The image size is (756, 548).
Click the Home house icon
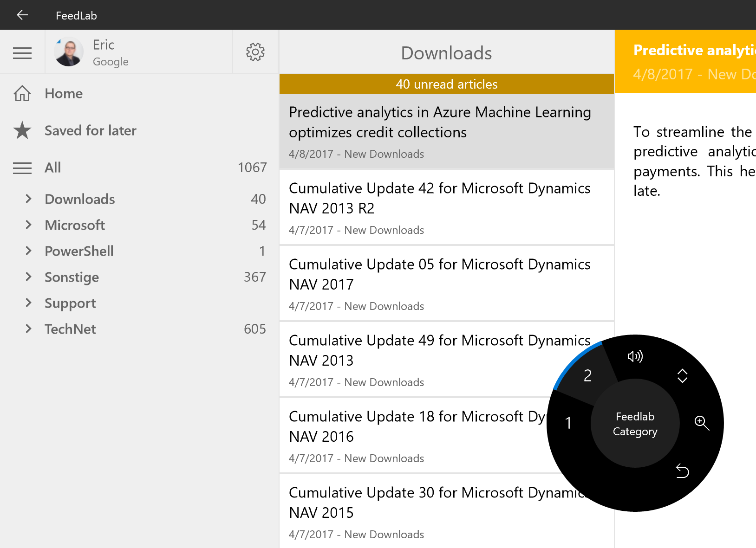coord(22,93)
